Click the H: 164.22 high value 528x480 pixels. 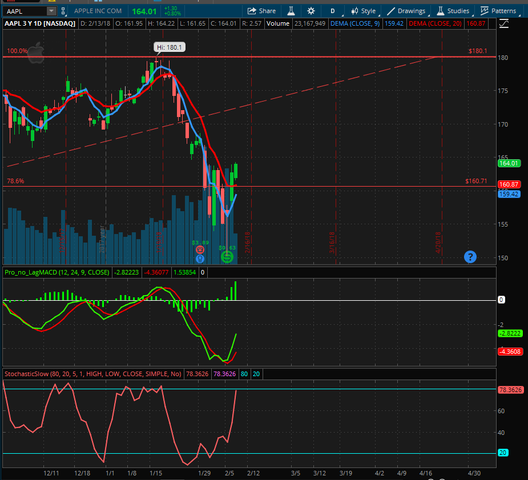[x=161, y=24]
